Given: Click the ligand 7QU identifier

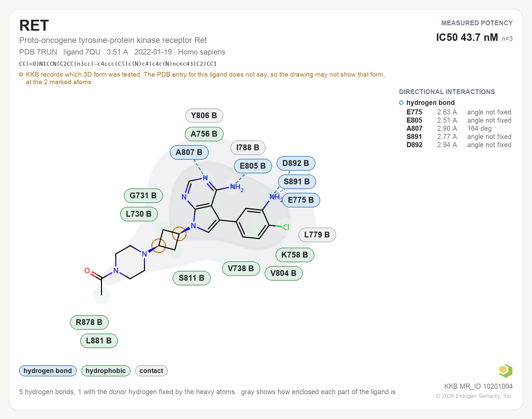Looking at the screenshot, I should tap(82, 52).
